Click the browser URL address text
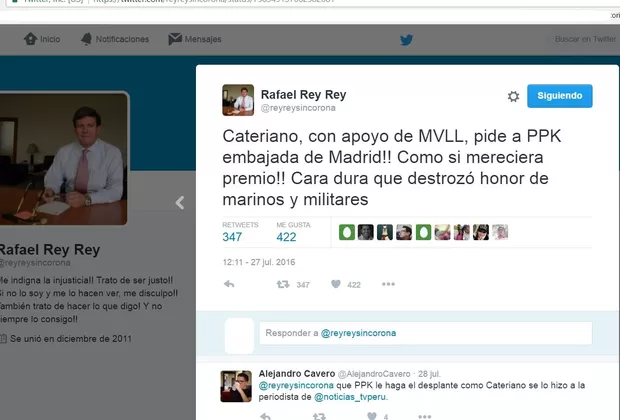Viewport: 620px width, 420px height. [214, 1]
